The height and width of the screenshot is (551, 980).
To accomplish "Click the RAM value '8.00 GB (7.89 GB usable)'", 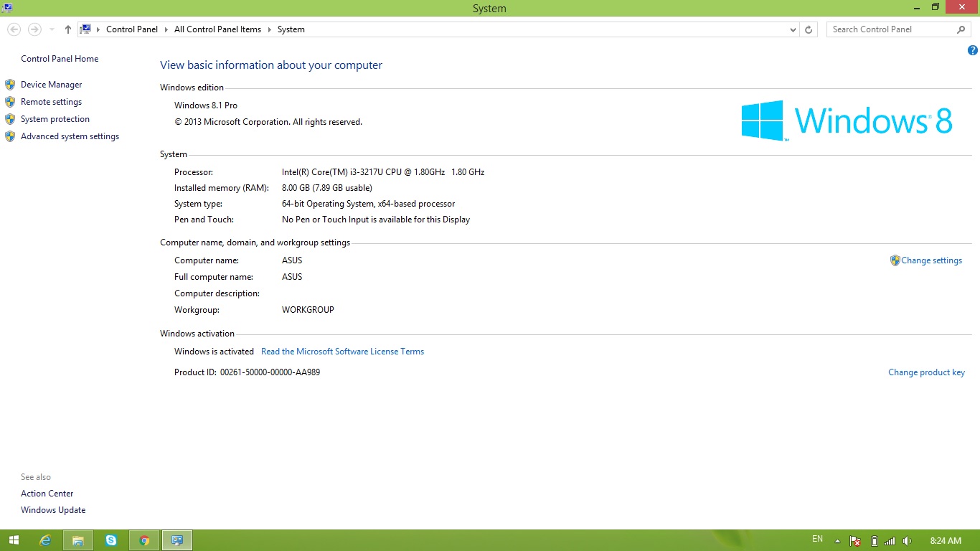I will pyautogui.click(x=327, y=188).
